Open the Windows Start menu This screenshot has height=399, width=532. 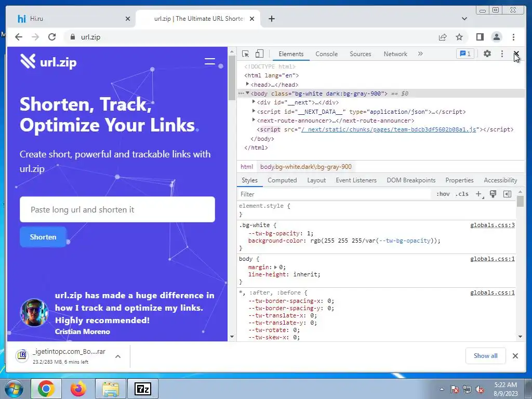[14, 389]
